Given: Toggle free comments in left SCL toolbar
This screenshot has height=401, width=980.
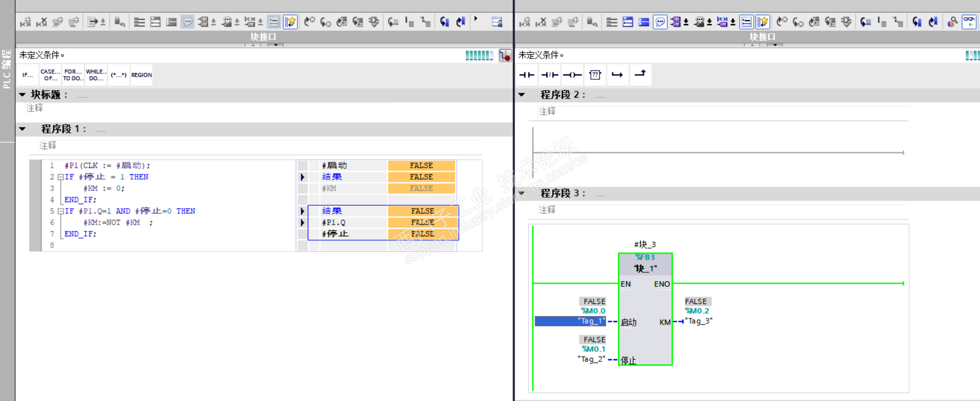Looking at the screenshot, I should 188,22.
